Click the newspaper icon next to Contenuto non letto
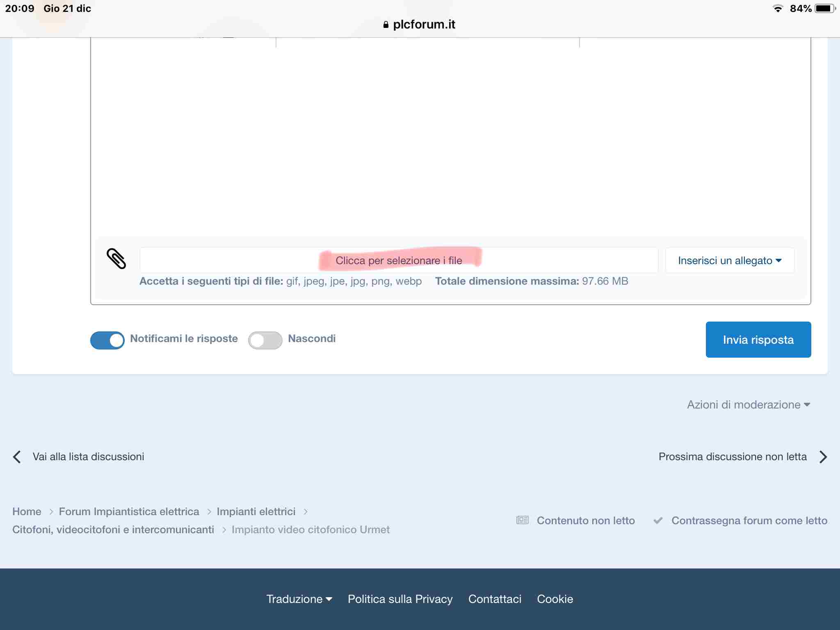Viewport: 840px width, 630px height. pos(522,520)
